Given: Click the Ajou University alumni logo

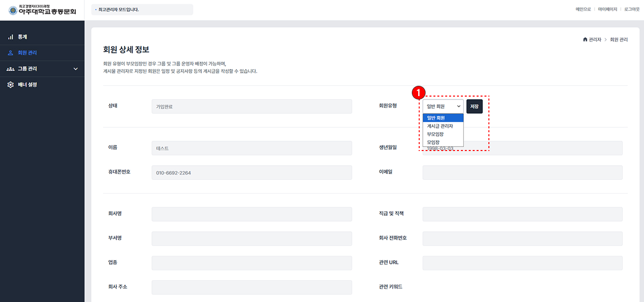Looking at the screenshot, I should pyautogui.click(x=42, y=10).
